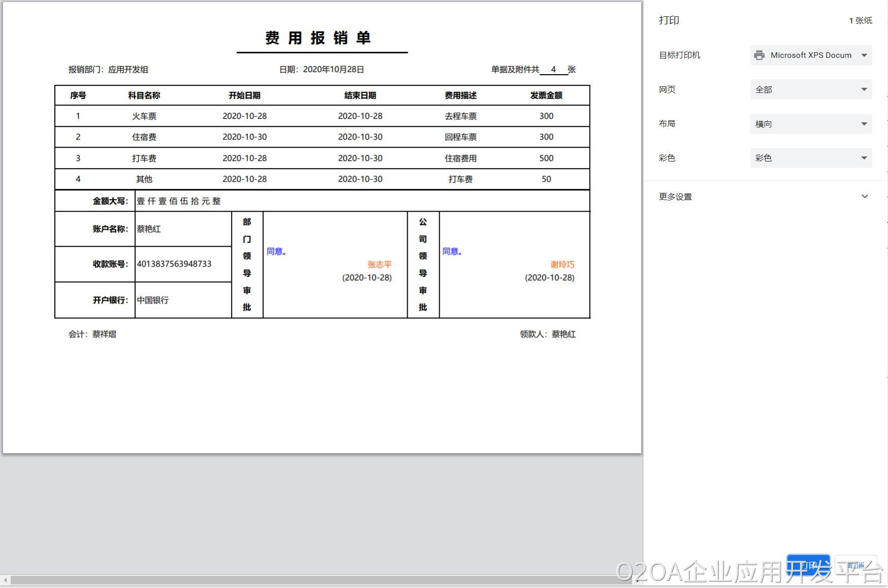Click the chevron arrow next to 更多设置
This screenshot has height=588, width=888.
pyautogui.click(x=865, y=197)
